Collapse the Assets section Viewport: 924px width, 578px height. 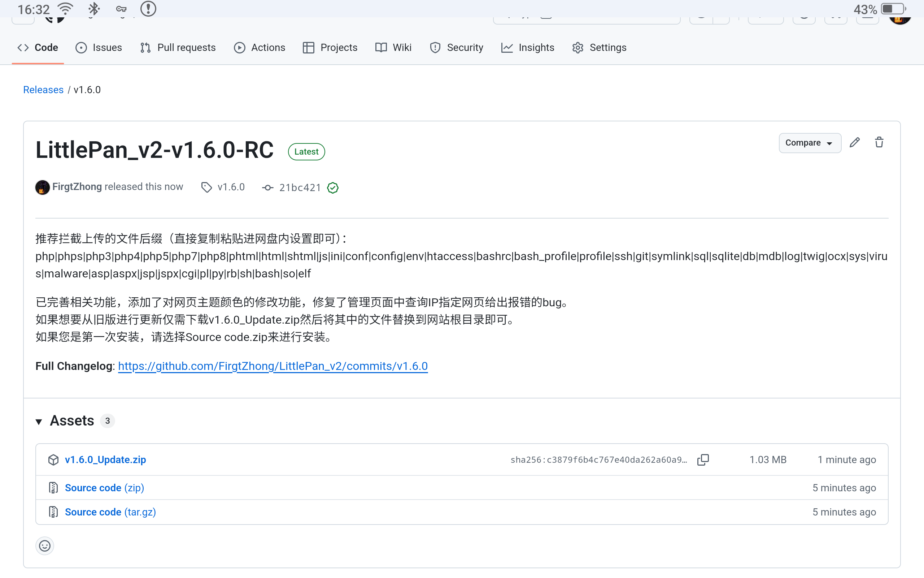39,421
